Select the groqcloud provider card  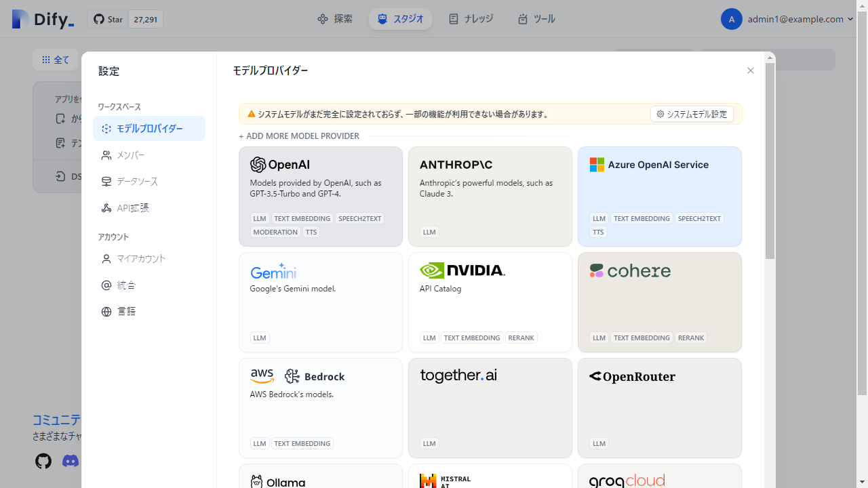coord(660,476)
